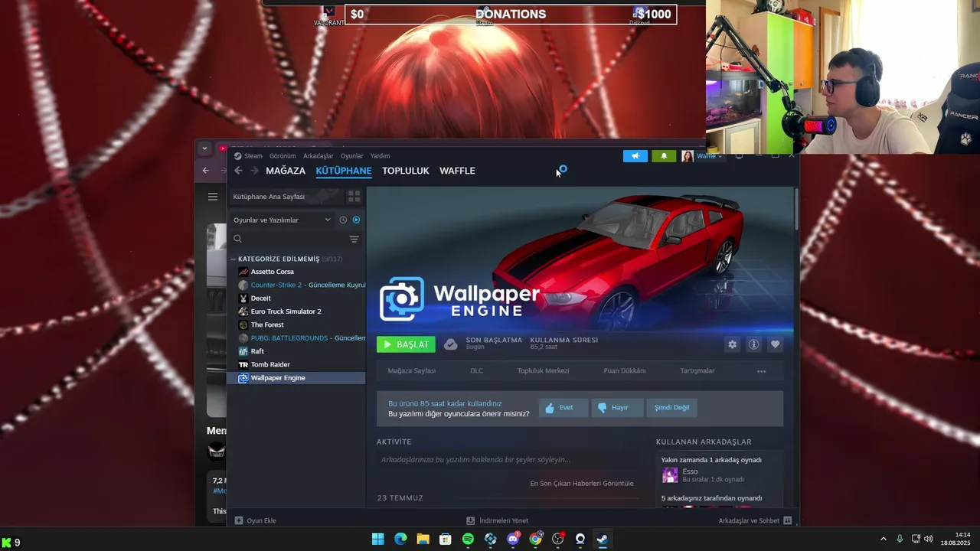
Task: Open the Arkadaşlar menu
Action: coord(318,156)
